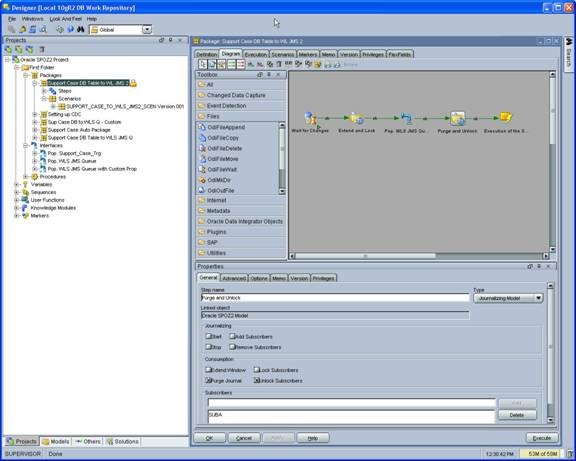This screenshot has height=461, width=576.
Task: Click the binoculars search icon in main toolbar
Action: (80, 29)
